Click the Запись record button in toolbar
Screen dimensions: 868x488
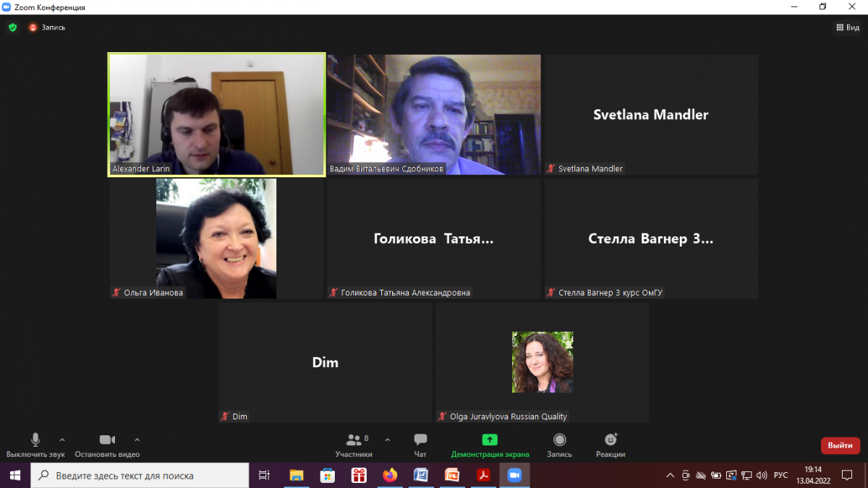click(559, 445)
